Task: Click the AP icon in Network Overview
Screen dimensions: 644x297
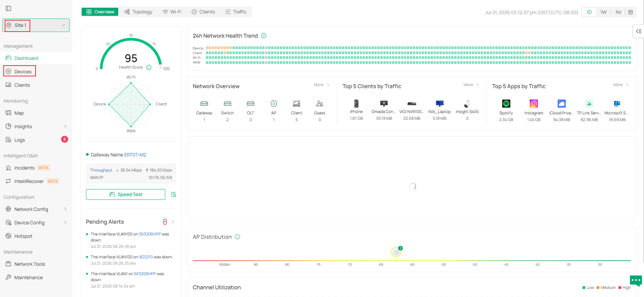Action: [274, 103]
